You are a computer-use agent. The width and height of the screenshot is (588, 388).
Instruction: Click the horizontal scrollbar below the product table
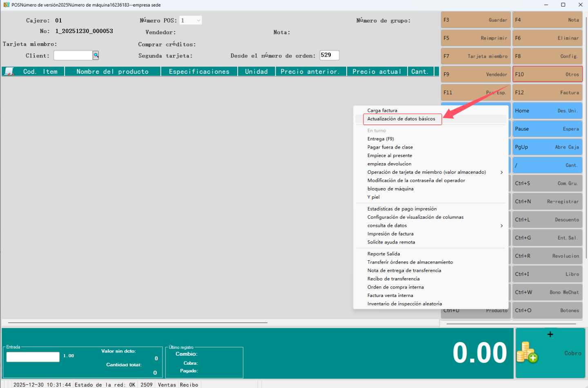coord(138,323)
